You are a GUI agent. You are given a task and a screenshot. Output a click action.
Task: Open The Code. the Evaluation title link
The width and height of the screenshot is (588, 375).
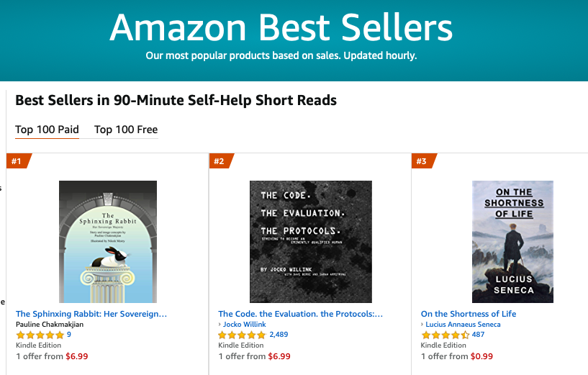[x=300, y=314]
